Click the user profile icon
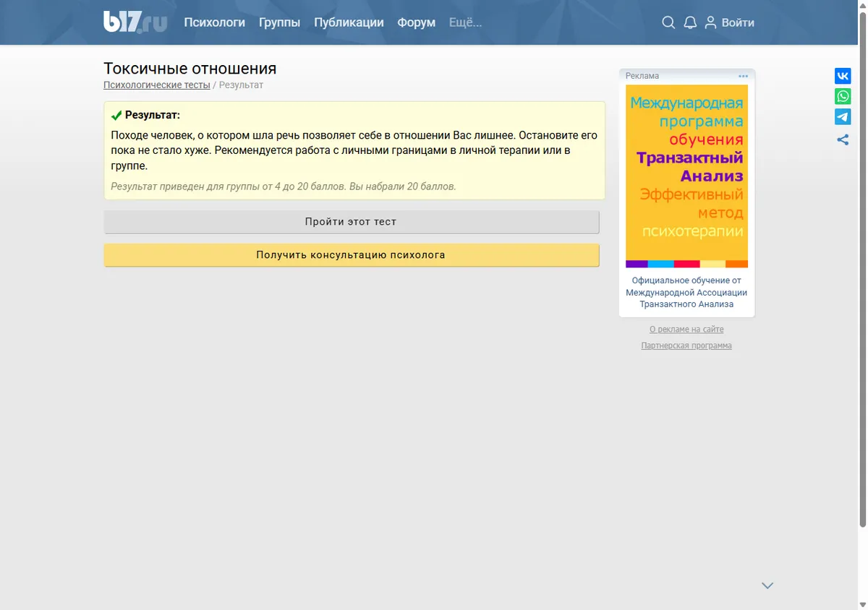 pos(710,22)
